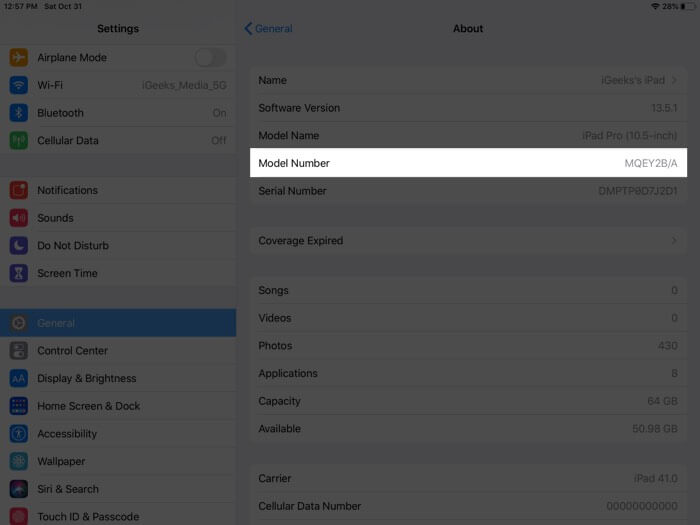Open Do Not Disturb moon icon
Screen dimensions: 700x525
click(19, 246)
